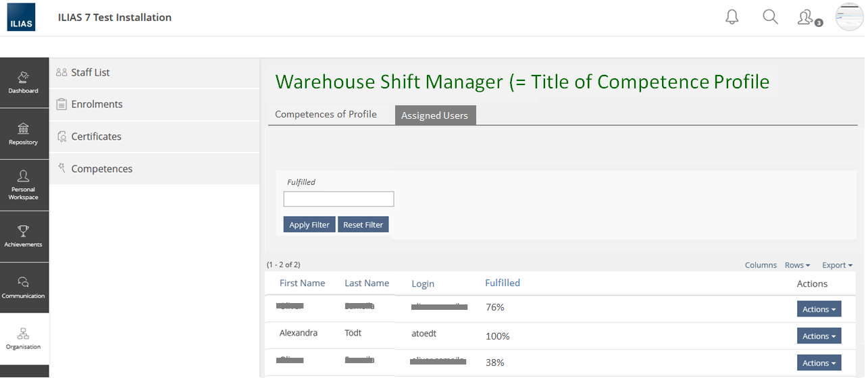868x378 pixels.
Task: Open Dashboard in the main sidebar
Action: point(24,82)
